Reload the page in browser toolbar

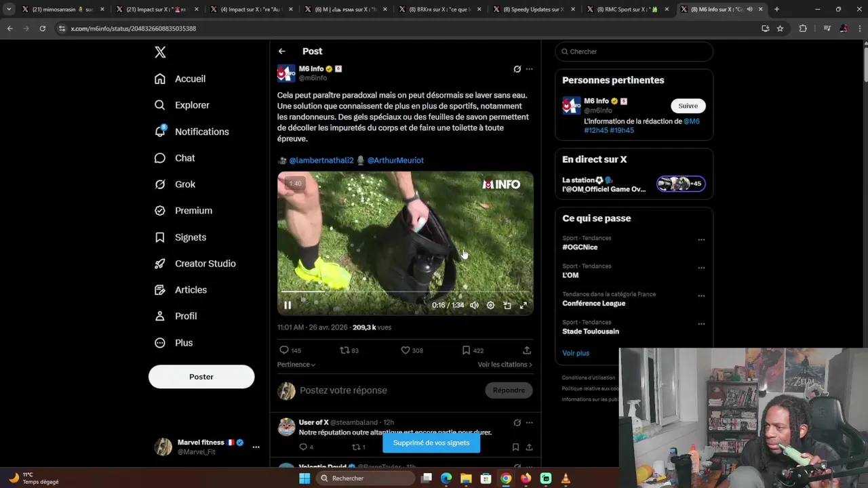click(x=42, y=28)
